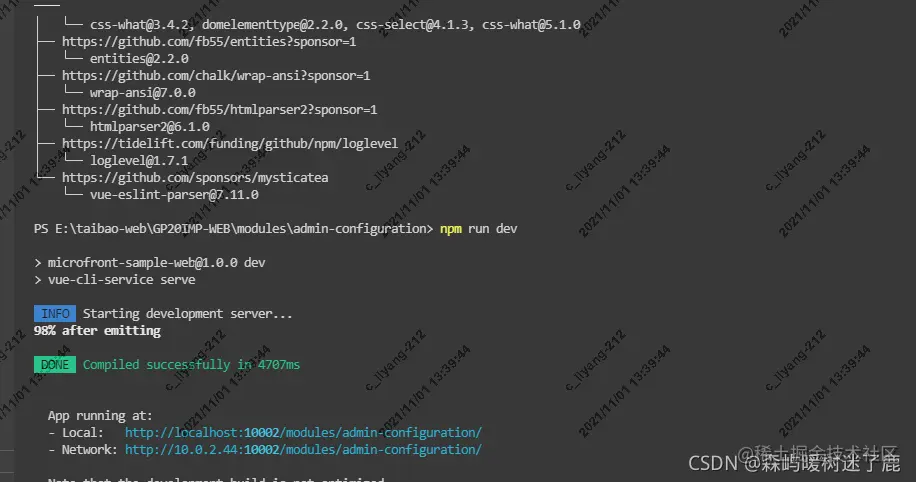Click Starting development server... text
The image size is (916, 482).
pyautogui.click(x=188, y=313)
